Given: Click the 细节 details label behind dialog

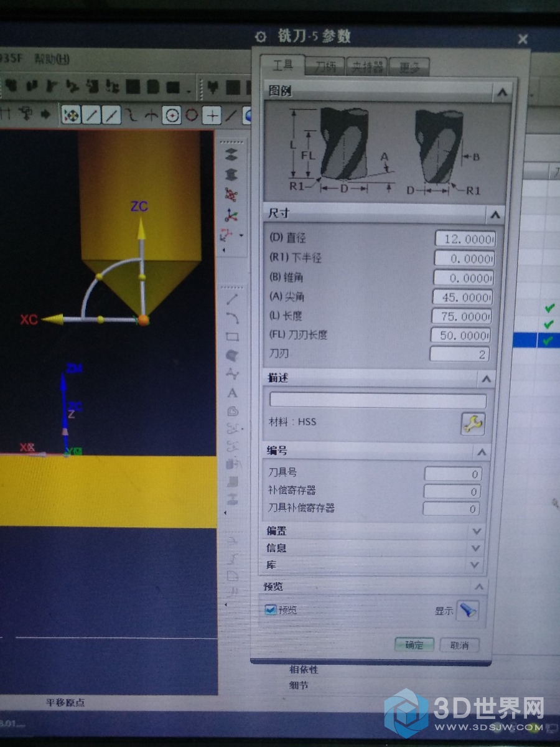Looking at the screenshot, I should pyautogui.click(x=299, y=685).
